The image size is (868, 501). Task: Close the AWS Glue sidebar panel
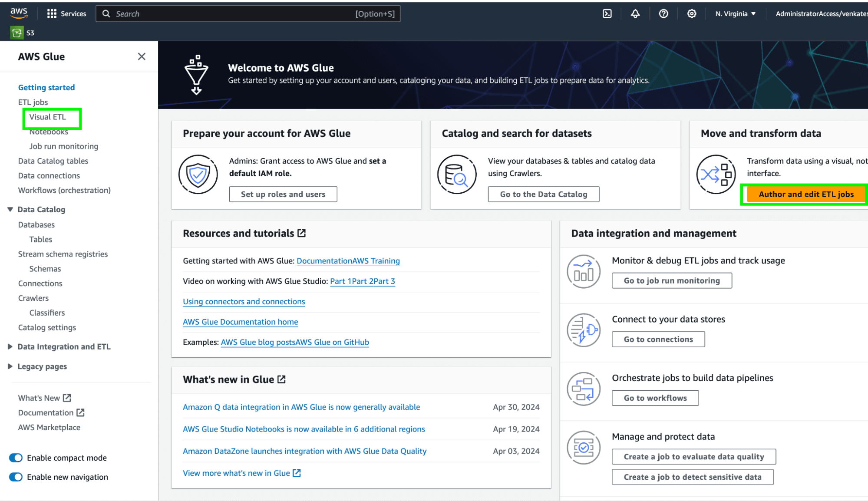[142, 56]
